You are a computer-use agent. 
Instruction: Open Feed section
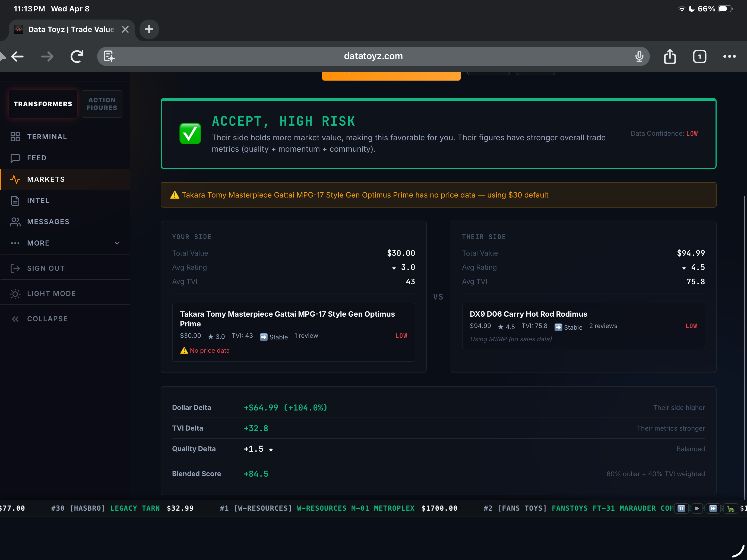click(65, 158)
